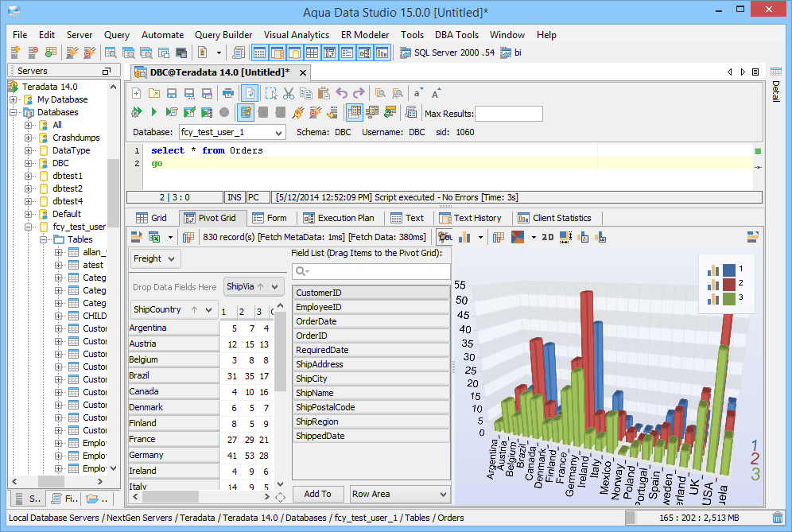The height and width of the screenshot is (532, 792).
Task: Click the grey Stop execution circle icon
Action: [x=224, y=112]
